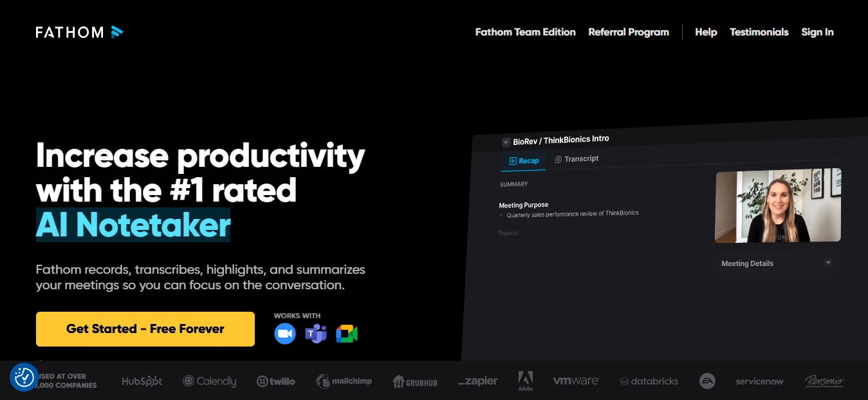Click Get Started - Free Forever button

[x=145, y=329]
